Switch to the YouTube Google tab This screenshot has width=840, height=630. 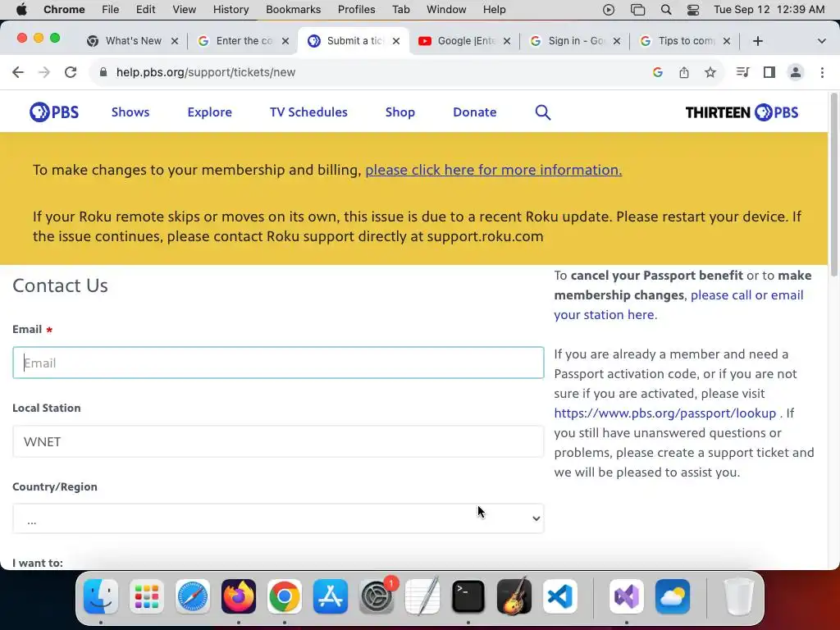(x=466, y=41)
